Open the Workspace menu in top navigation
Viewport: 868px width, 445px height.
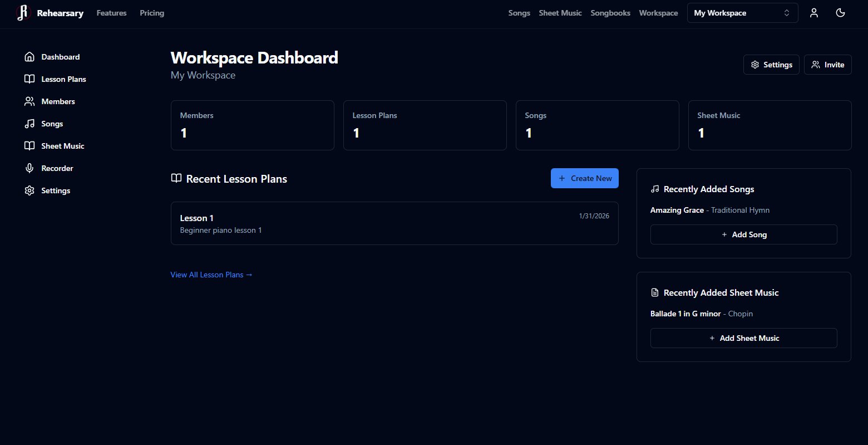[x=658, y=12]
